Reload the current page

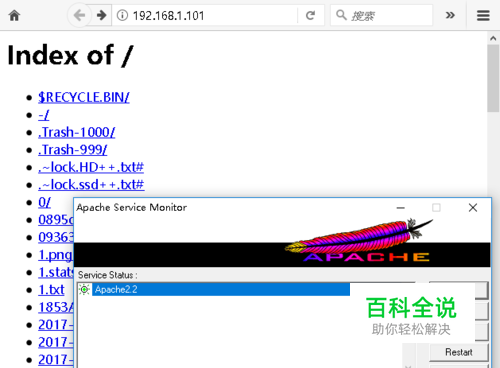click(310, 15)
